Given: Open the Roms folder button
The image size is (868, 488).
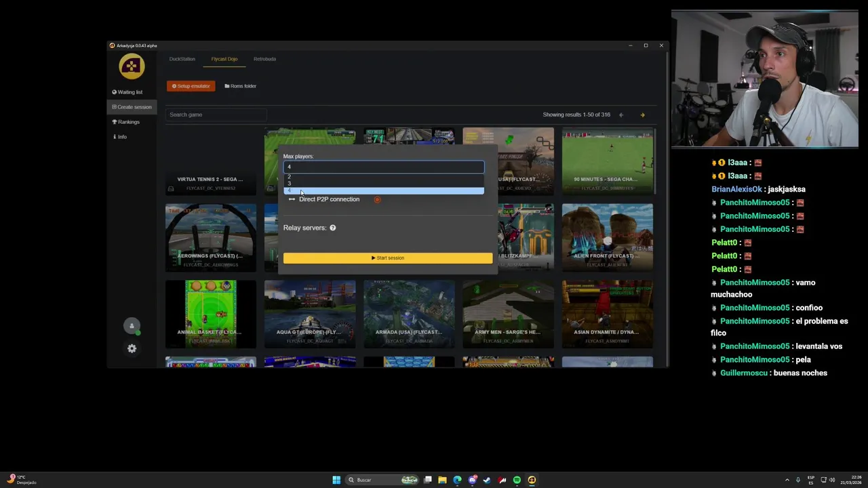Looking at the screenshot, I should [x=240, y=86].
